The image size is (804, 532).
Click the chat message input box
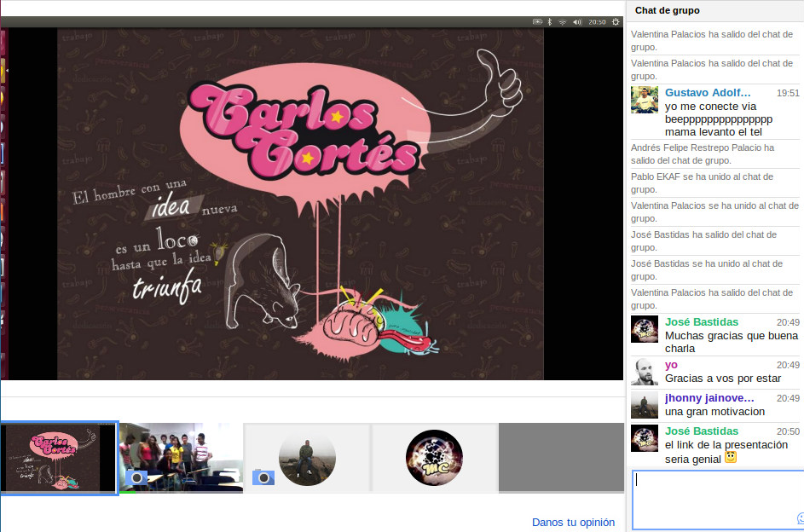click(718, 500)
